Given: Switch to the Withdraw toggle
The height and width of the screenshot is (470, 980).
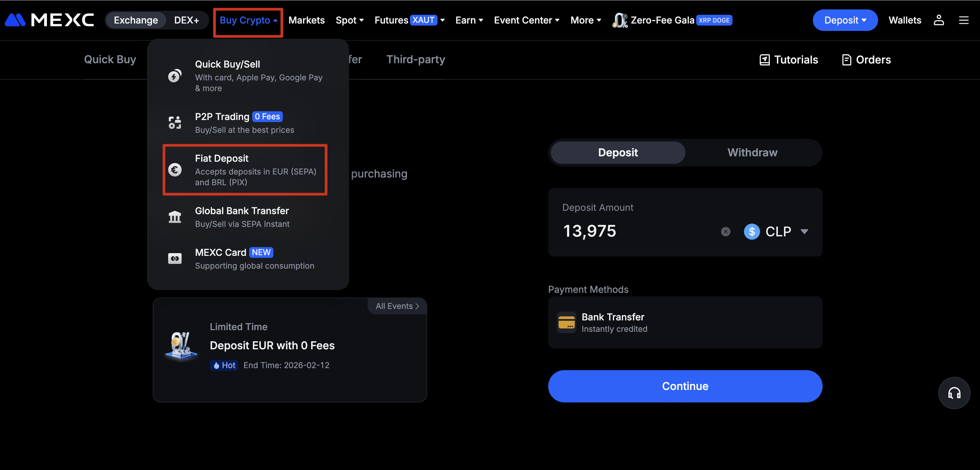Looking at the screenshot, I should tap(752, 153).
